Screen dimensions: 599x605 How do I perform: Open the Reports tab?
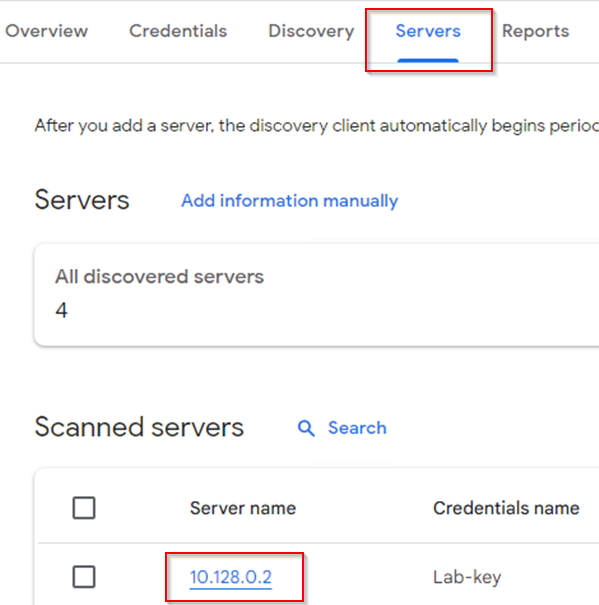(x=536, y=32)
